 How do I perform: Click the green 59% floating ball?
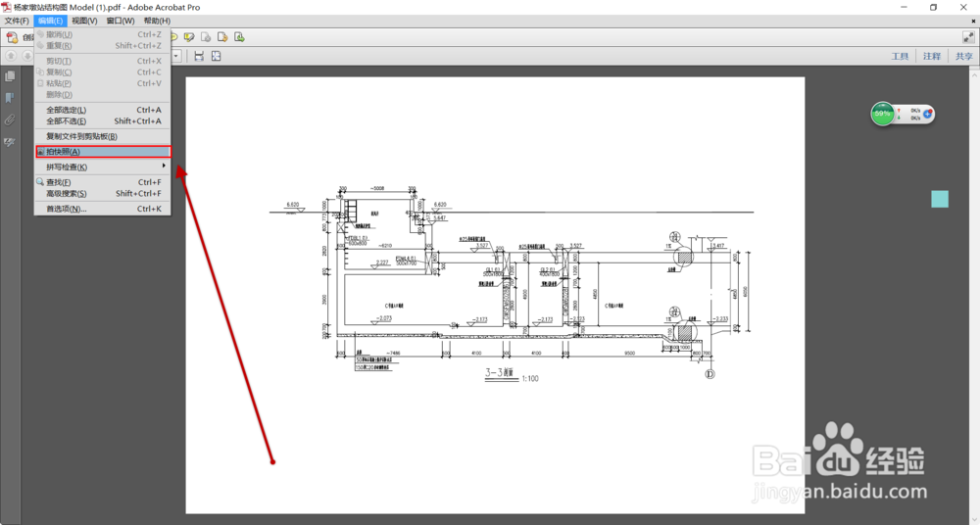[x=883, y=115]
